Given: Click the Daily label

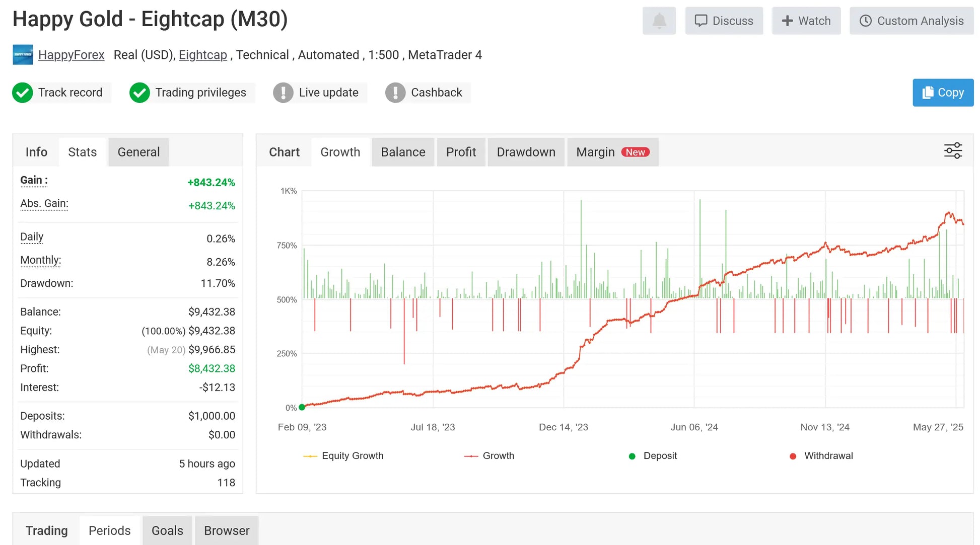Looking at the screenshot, I should coord(32,237).
